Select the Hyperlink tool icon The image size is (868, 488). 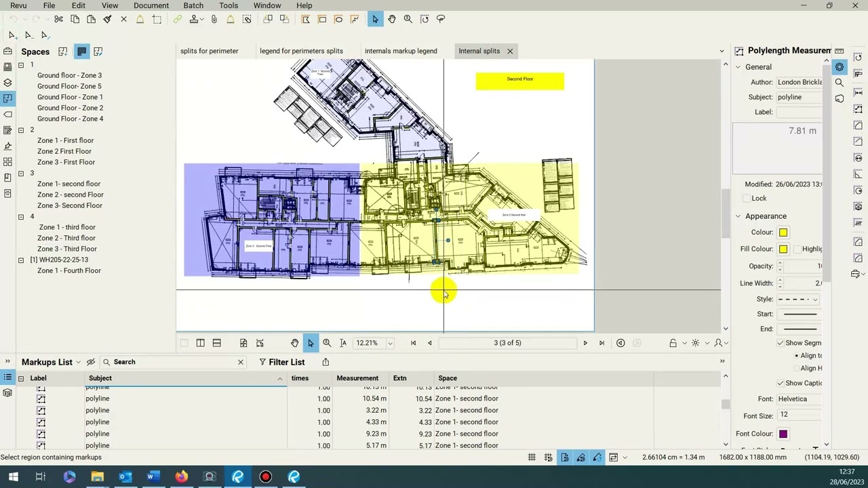tap(177, 20)
